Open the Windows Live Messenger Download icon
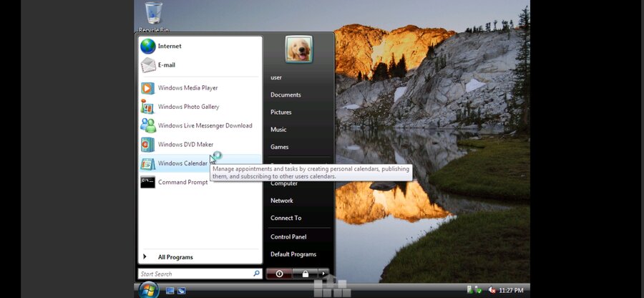644x298 pixels. (148, 125)
